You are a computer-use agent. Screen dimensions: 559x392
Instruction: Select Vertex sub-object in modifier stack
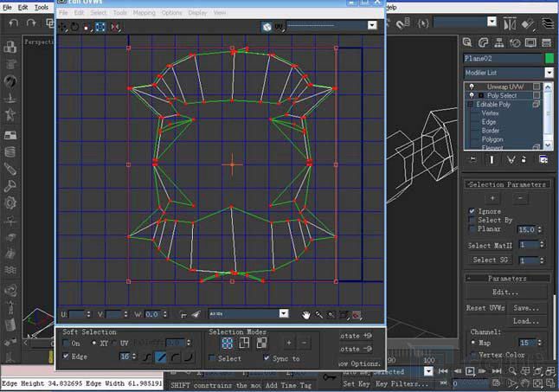[490, 113]
